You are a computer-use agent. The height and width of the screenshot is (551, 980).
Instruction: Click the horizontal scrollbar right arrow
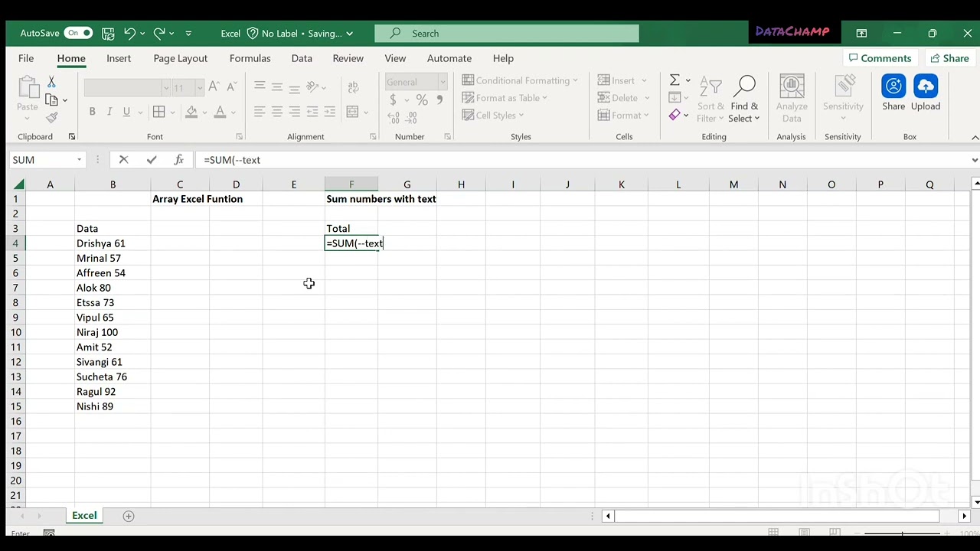coord(964,516)
